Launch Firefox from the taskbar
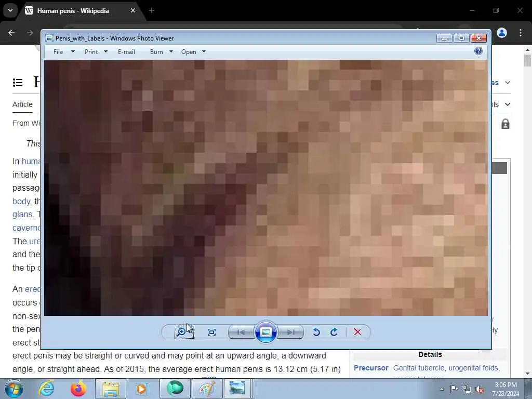This screenshot has height=399, width=532. pyautogui.click(x=78, y=389)
